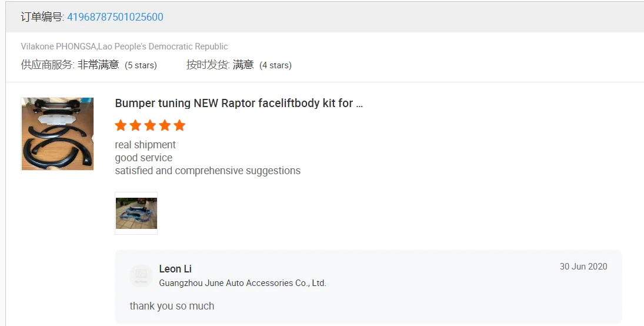Click the "thank you so much" reply text

[x=172, y=306]
